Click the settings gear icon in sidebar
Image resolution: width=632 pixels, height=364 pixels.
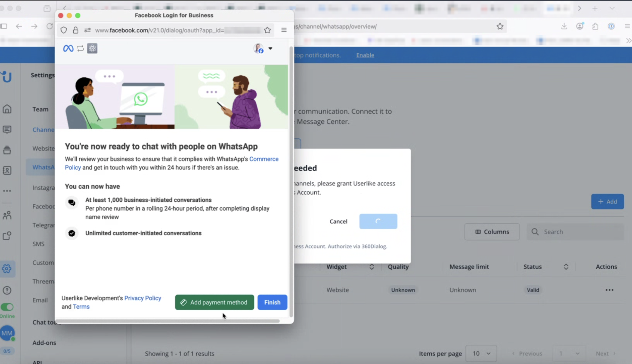7,269
